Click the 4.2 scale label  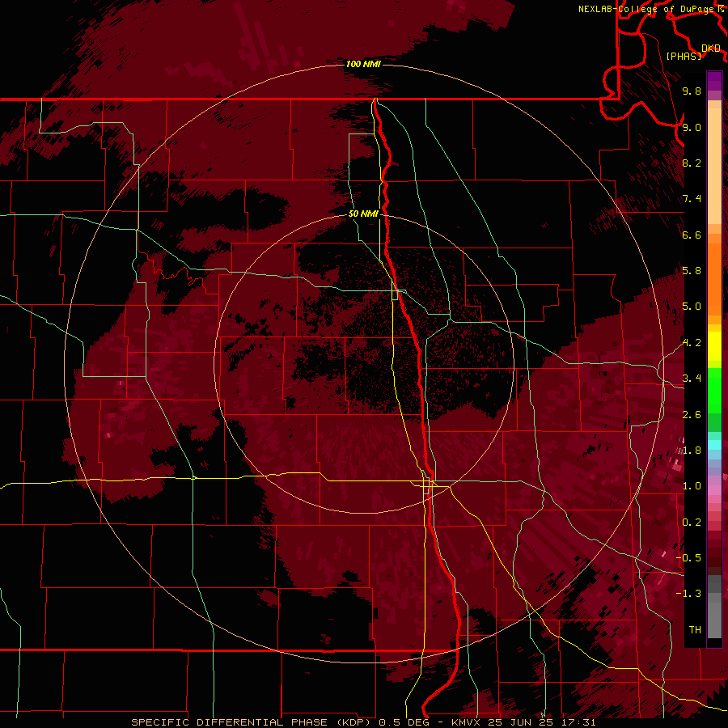pos(692,343)
